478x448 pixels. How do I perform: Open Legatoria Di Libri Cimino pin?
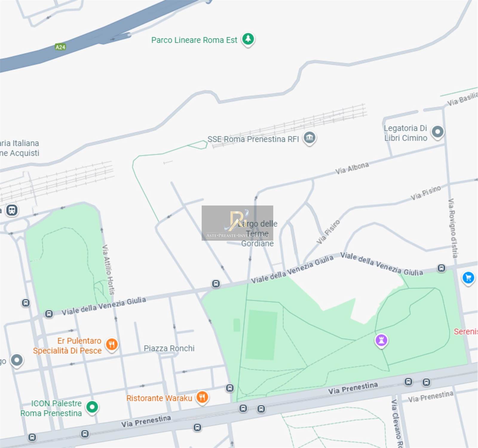(438, 132)
